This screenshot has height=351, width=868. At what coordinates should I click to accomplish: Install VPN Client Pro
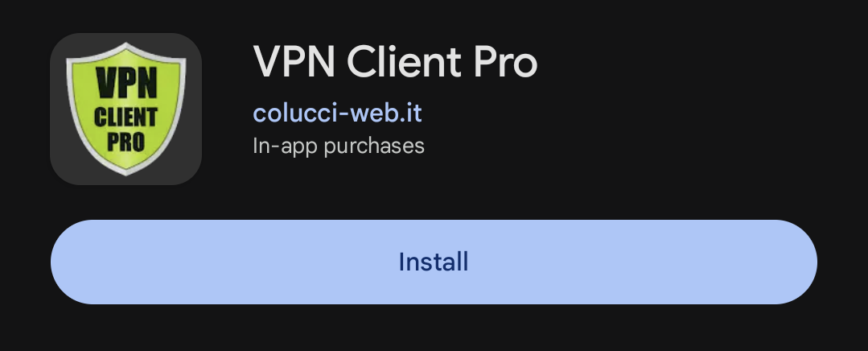click(x=434, y=262)
